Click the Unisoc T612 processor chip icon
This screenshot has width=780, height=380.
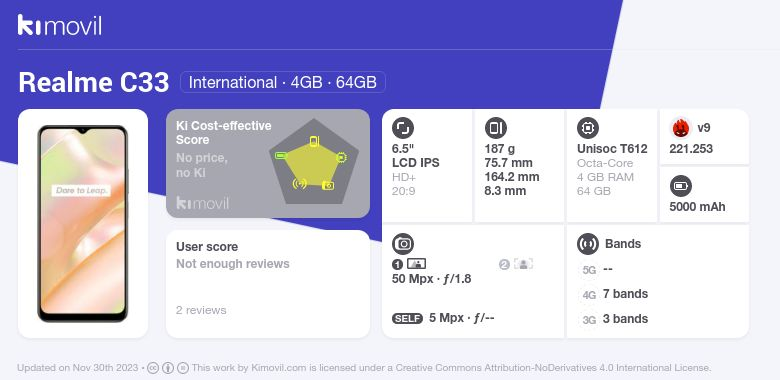[x=587, y=128]
